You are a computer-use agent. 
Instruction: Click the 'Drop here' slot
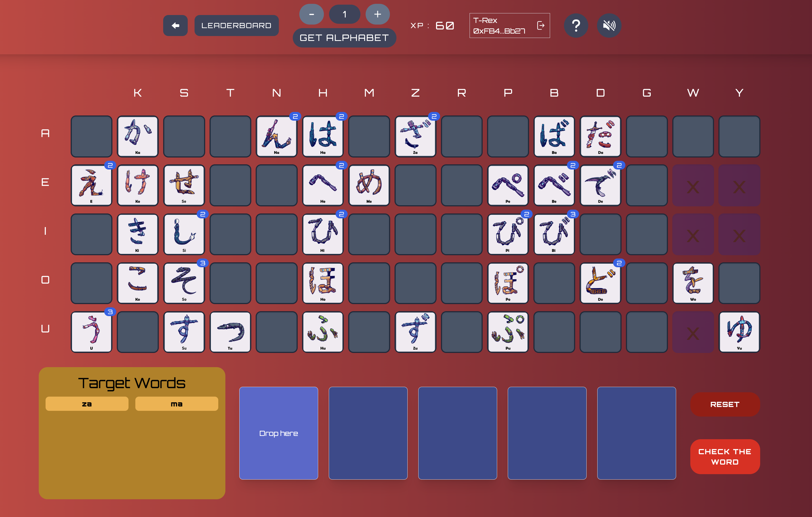pos(278,433)
